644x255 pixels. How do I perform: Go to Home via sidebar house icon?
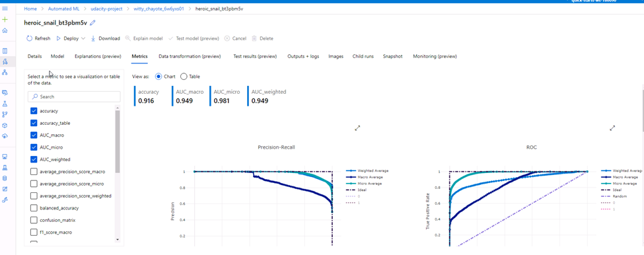[5, 30]
